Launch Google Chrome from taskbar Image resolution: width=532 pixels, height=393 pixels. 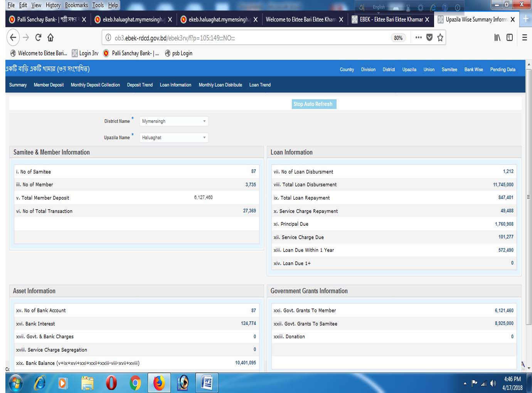[135, 383]
